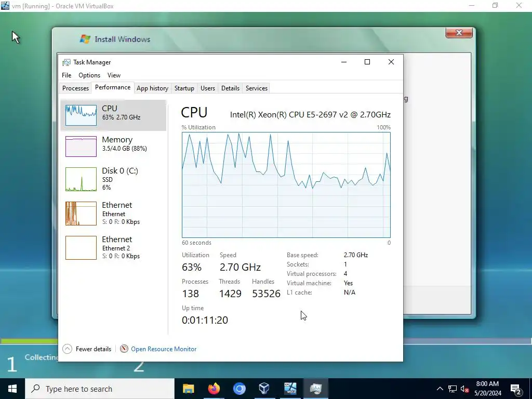
Task: Click the Task Manager taskbar icon
Action: tap(315, 389)
